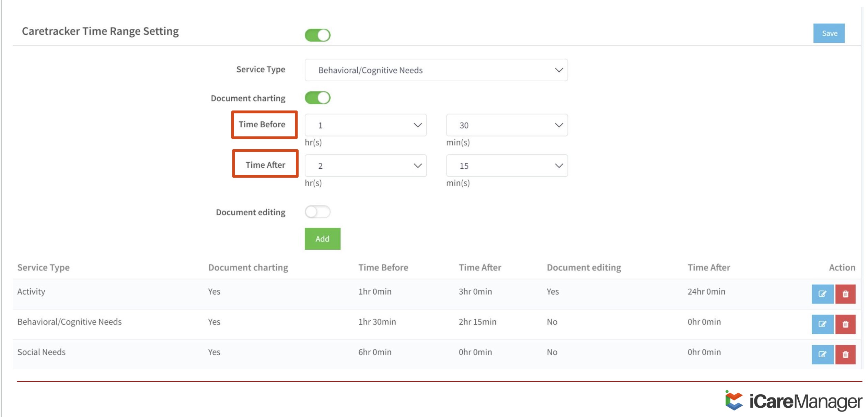
Task: Click the 2hr 15min time after value
Action: (477, 322)
